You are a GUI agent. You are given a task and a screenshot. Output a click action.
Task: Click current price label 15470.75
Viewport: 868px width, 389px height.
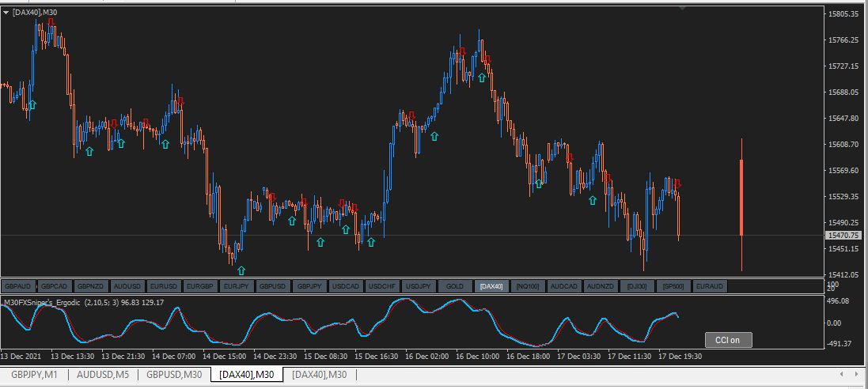point(845,235)
